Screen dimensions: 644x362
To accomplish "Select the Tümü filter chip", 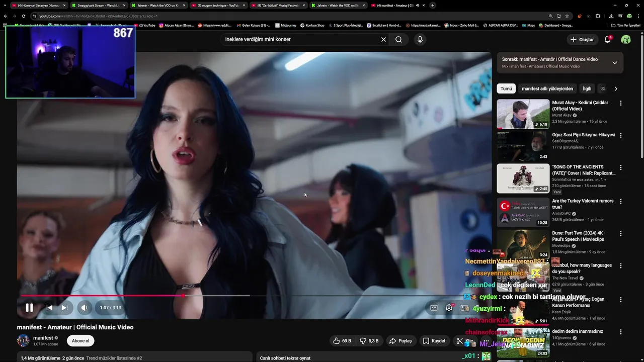I will pos(506,88).
